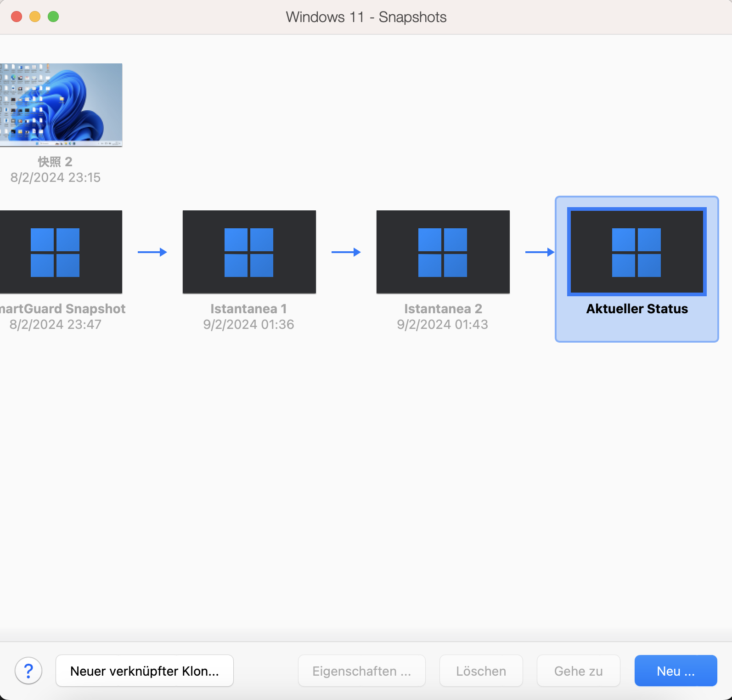Click the Aktueller Status text label

[x=636, y=309]
